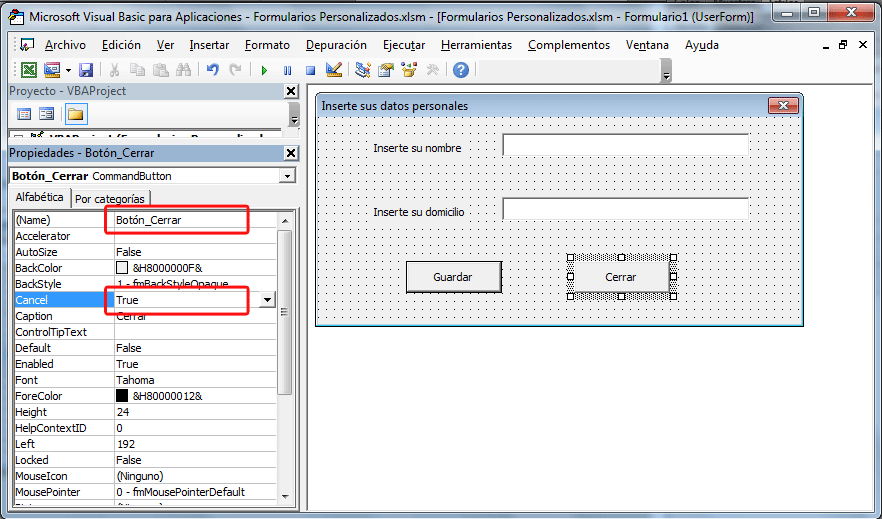
Task: Click the UserForm red close X
Action: tap(783, 106)
